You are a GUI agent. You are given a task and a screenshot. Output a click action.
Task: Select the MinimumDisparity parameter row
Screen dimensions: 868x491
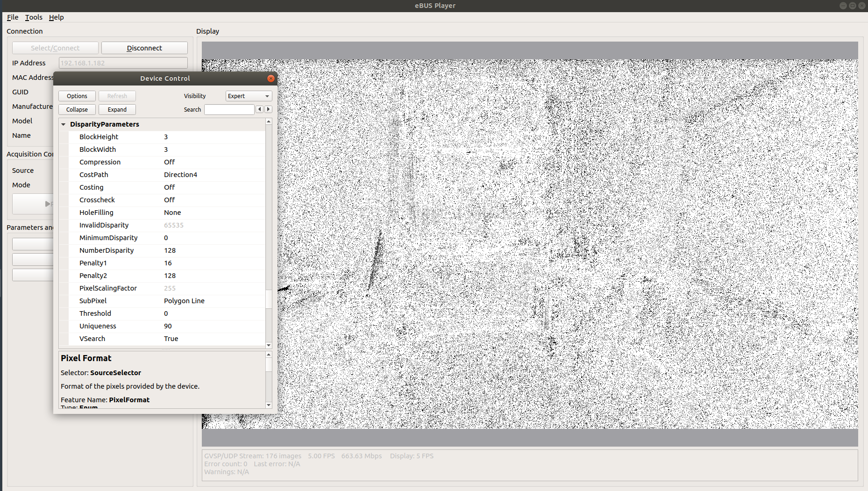tap(162, 238)
